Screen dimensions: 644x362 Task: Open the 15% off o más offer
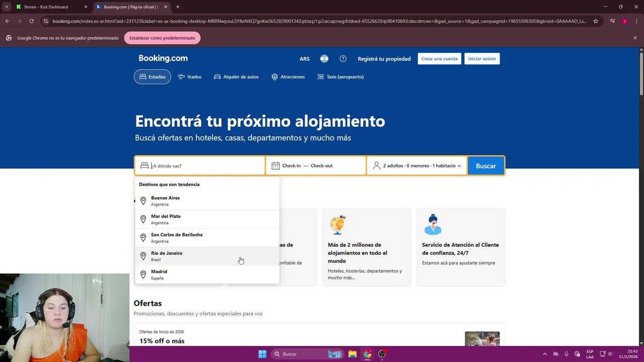tap(162, 341)
